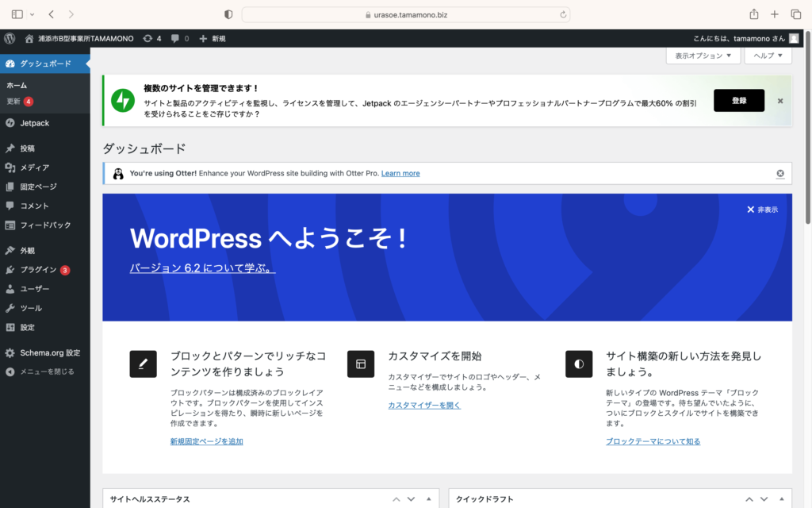
Task: Close the Jetpack multi-site banner
Action: [779, 101]
